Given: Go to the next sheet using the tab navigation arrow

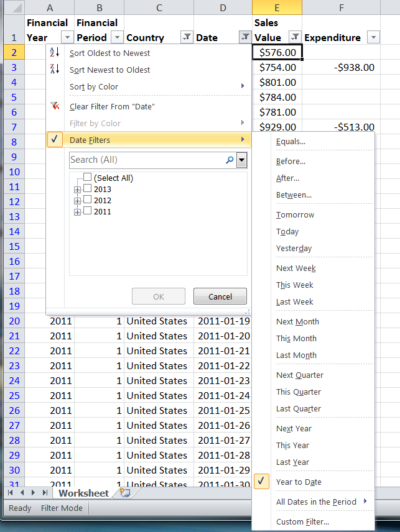Looking at the screenshot, I should (x=33, y=493).
